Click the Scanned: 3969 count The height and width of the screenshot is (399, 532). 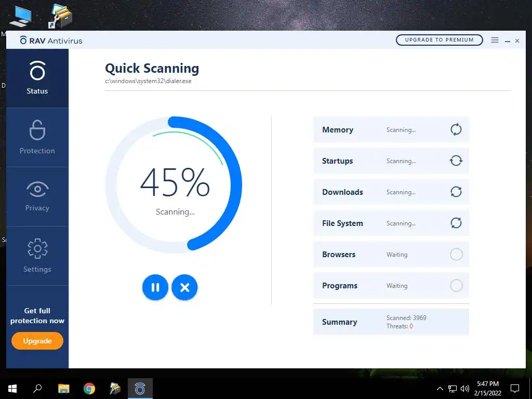click(x=406, y=318)
